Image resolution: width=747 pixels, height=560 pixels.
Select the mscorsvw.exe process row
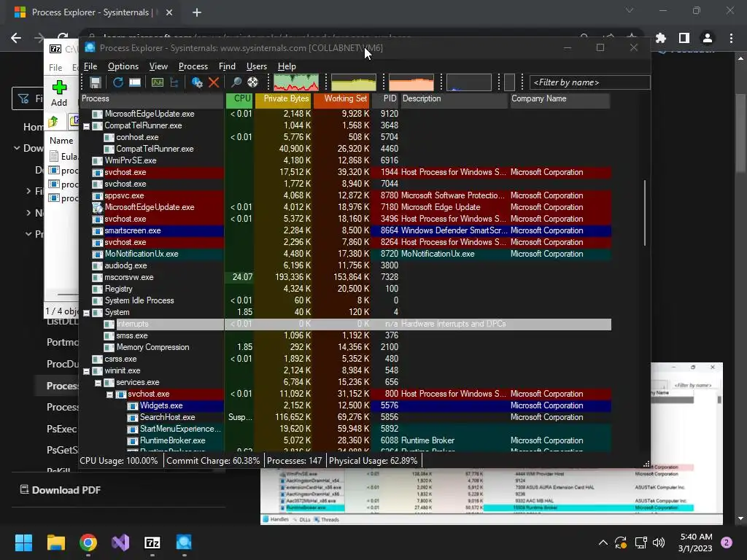click(345, 277)
